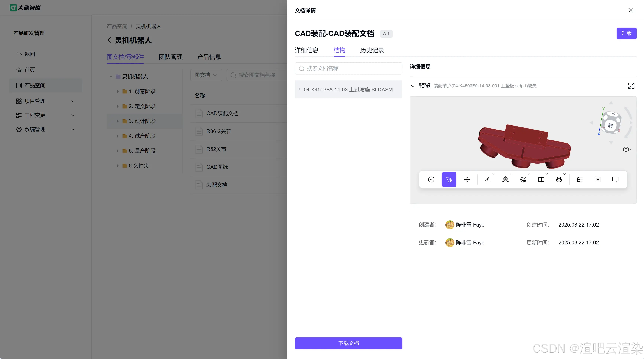Viewport: 644px width, 359px height.
Task: Close the 文档详情 panel
Action: point(630,10)
